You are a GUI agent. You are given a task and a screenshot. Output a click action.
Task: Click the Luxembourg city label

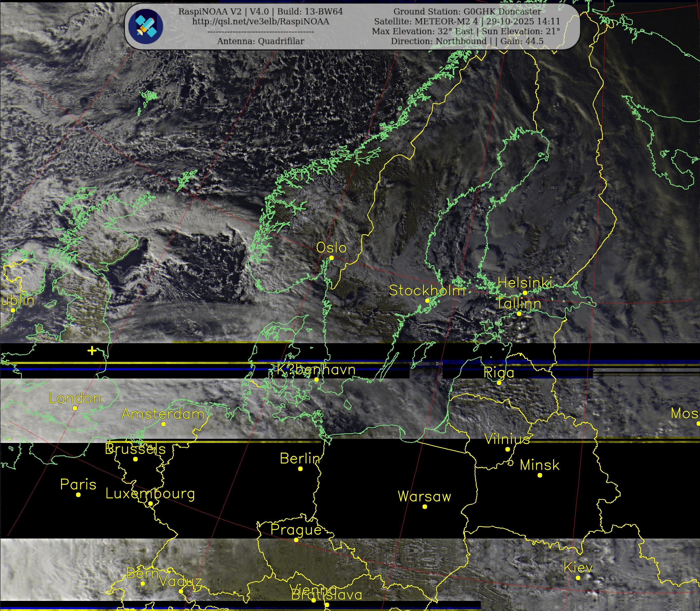(150, 493)
